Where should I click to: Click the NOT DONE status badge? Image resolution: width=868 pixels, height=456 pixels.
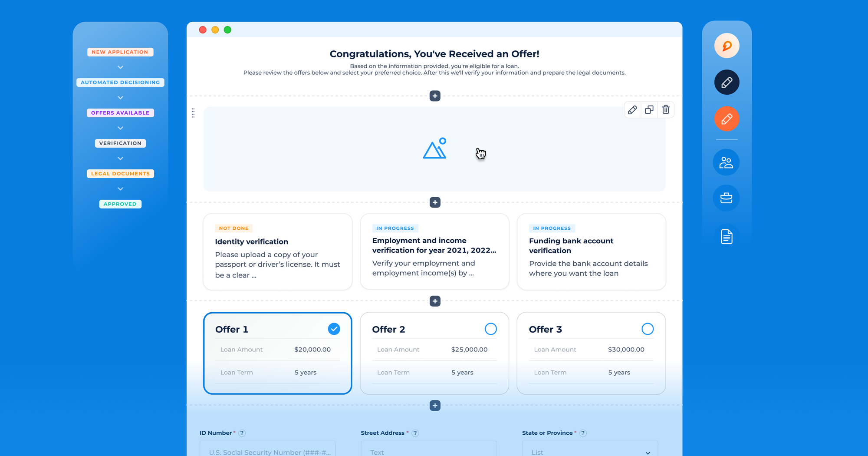pyautogui.click(x=233, y=228)
